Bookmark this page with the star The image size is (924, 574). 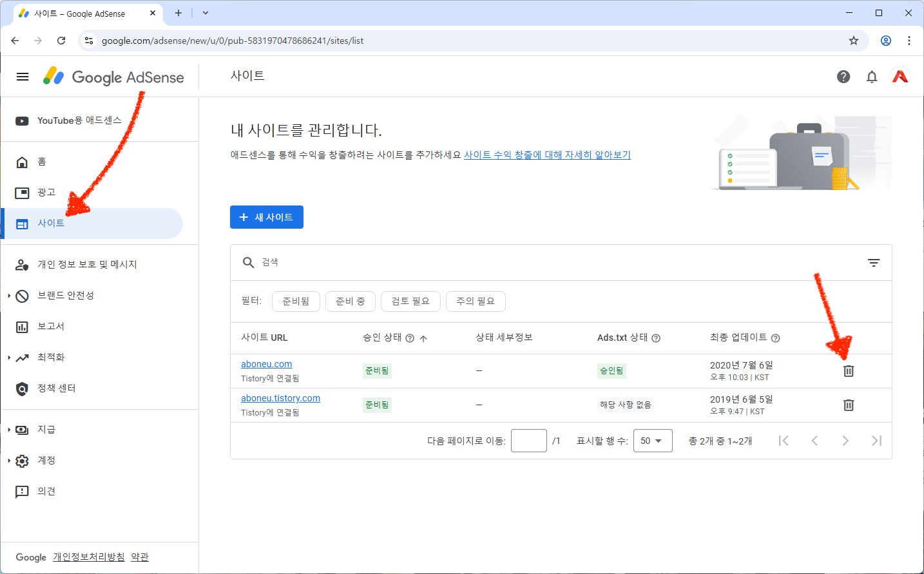point(854,41)
